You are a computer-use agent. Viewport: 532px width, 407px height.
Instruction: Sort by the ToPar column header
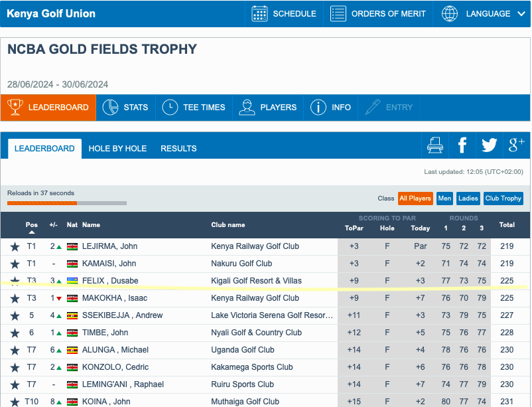(354, 228)
